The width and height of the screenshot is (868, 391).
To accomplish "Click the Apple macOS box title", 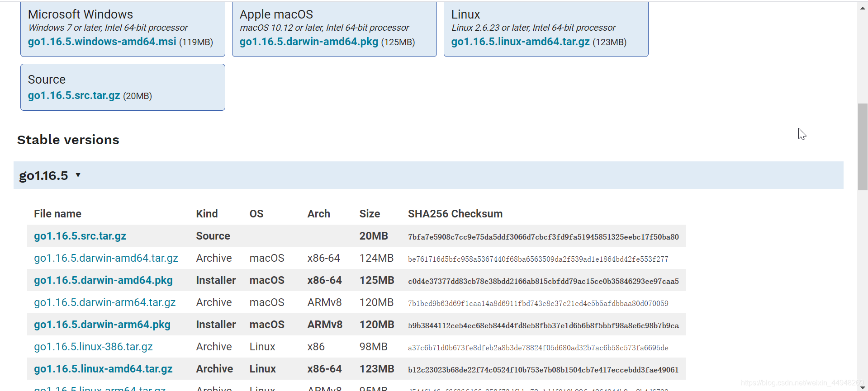I will click(x=276, y=14).
